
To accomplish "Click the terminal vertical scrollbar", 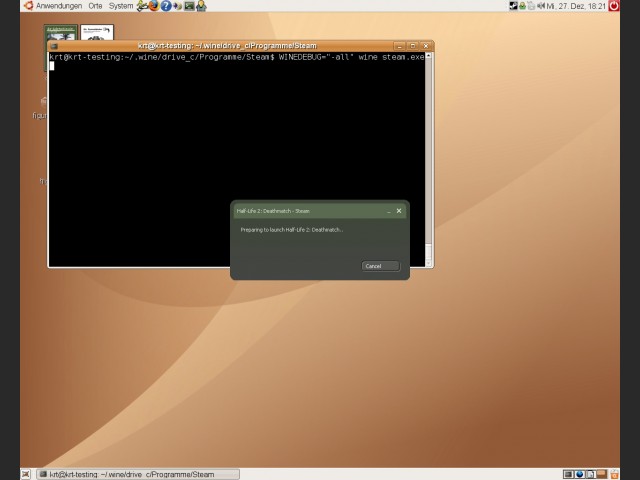I will (429, 160).
